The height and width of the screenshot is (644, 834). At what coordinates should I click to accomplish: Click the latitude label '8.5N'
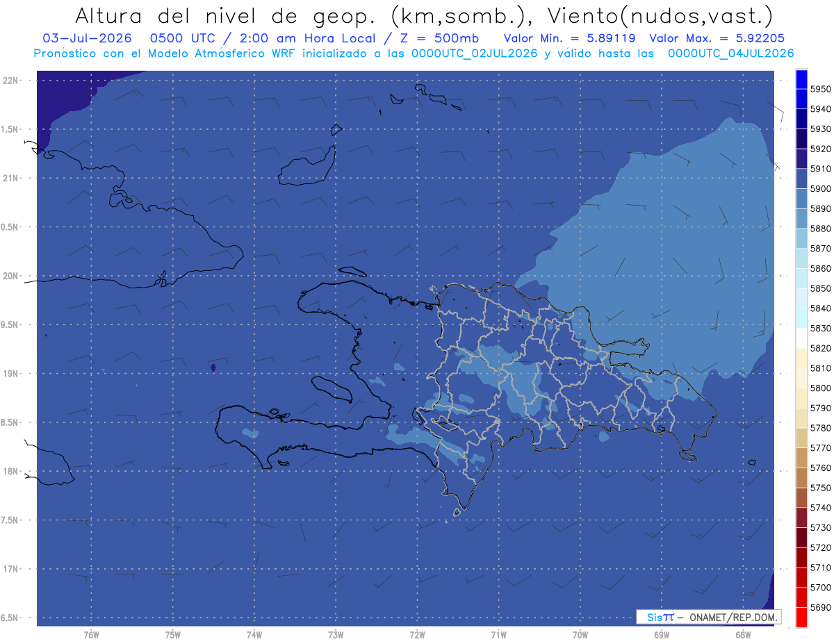tap(10, 422)
